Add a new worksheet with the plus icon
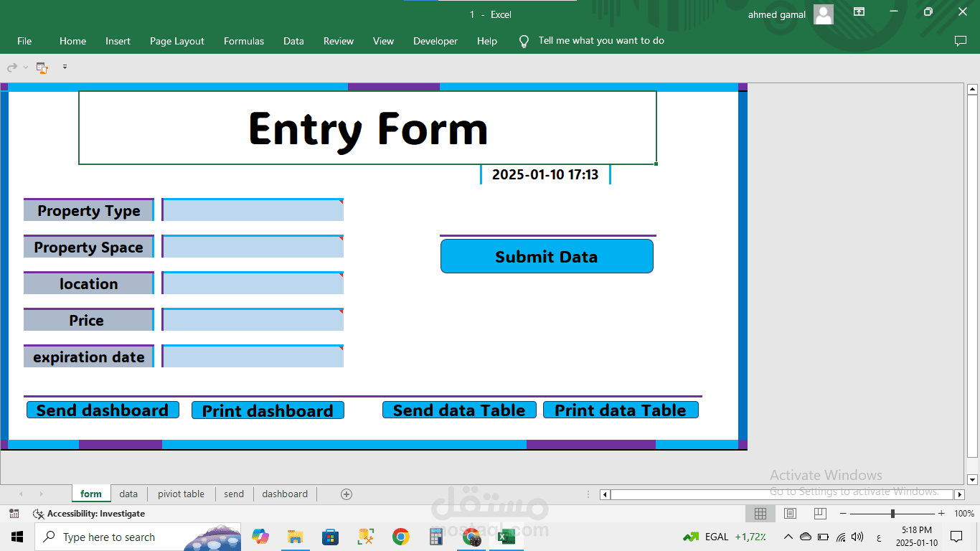This screenshot has width=980, height=551. click(346, 494)
